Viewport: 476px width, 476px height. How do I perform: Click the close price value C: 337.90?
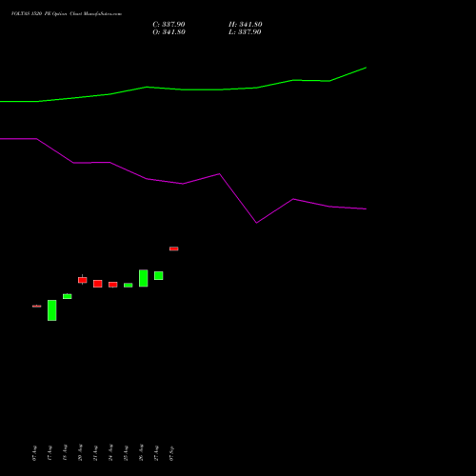169,25
